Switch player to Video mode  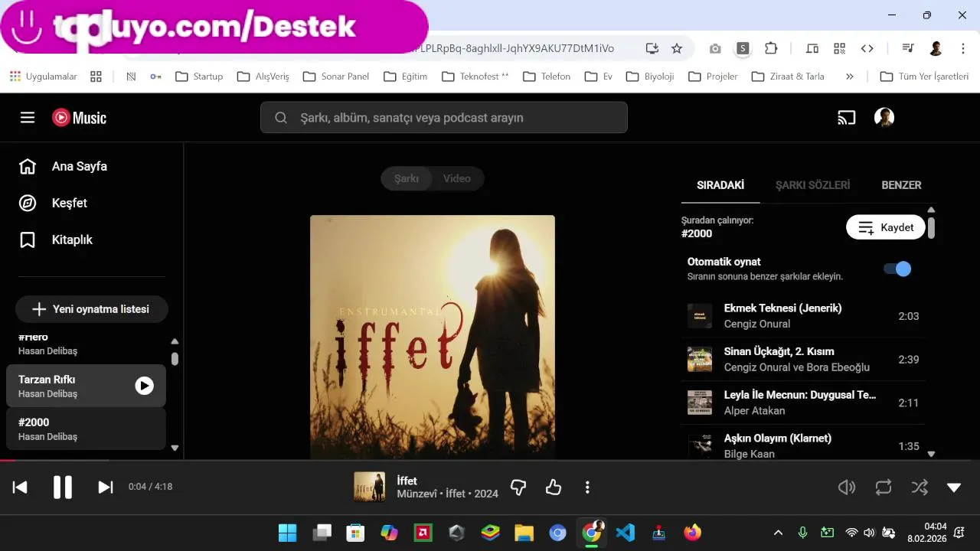(457, 178)
